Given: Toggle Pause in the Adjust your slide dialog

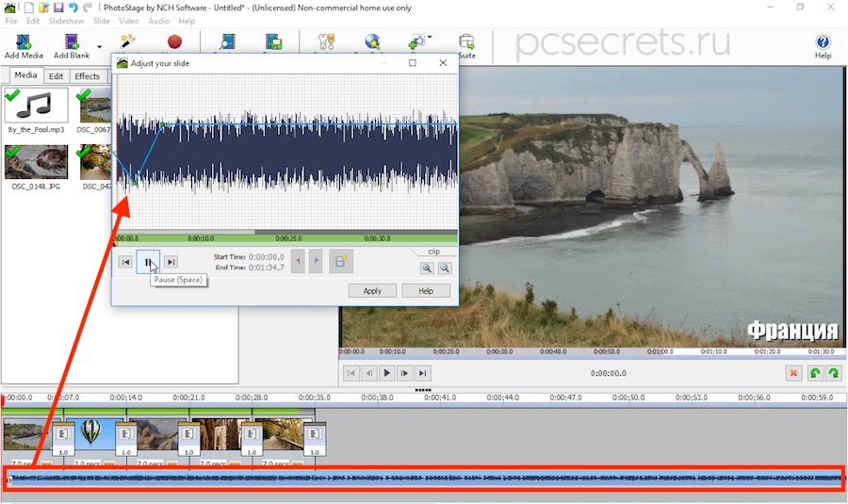Looking at the screenshot, I should [x=148, y=262].
